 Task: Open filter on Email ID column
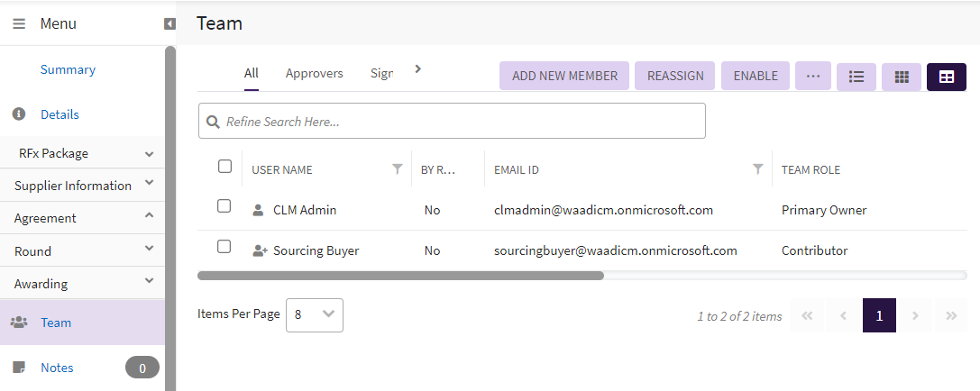758,169
